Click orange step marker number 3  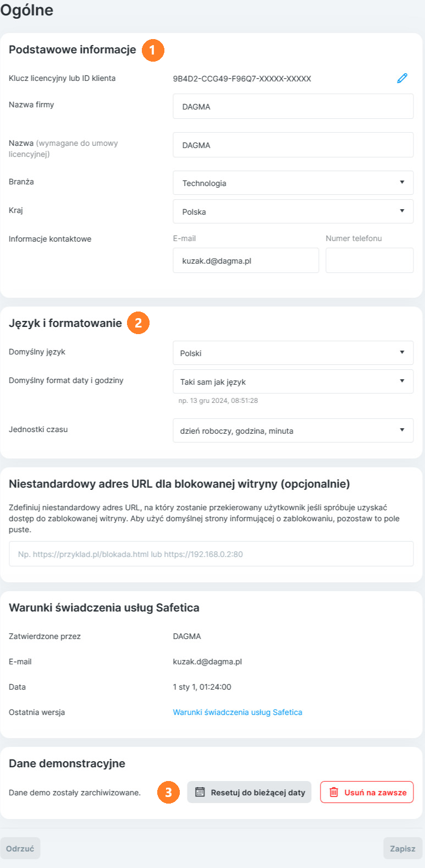tap(168, 793)
